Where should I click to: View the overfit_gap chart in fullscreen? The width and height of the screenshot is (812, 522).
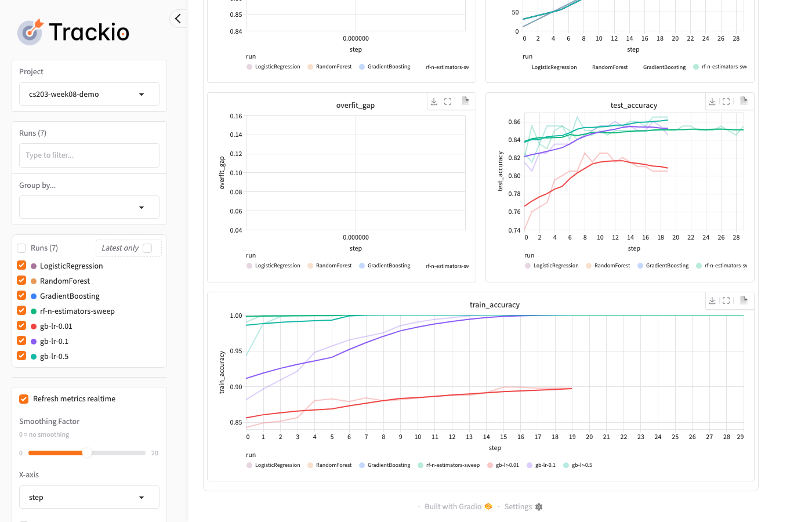(x=448, y=101)
